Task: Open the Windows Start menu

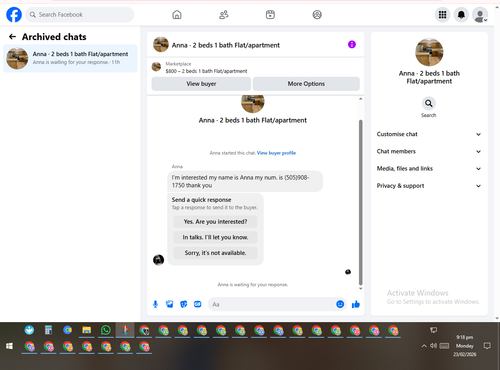Action: click(9, 346)
